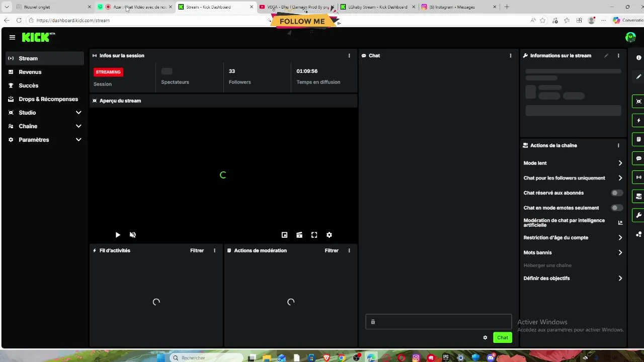Toggle the stream information wrench icon
644x362 pixels.
[638, 215]
